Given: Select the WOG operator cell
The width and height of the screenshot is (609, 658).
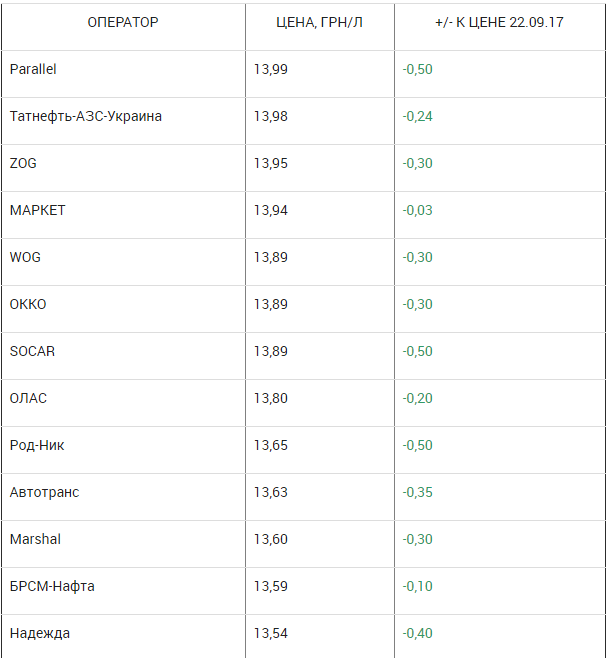Looking at the screenshot, I should tap(25, 257).
